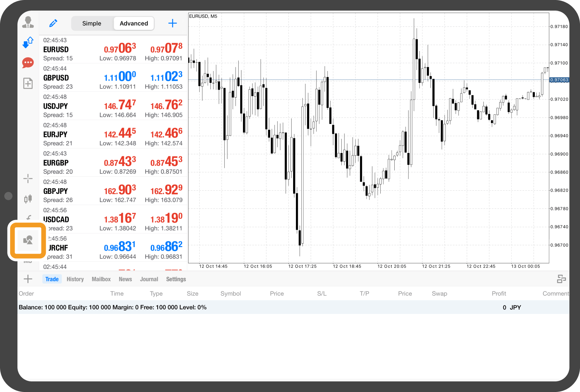Enable the crosshair tool
Screen dimensions: 580x392
(28, 179)
